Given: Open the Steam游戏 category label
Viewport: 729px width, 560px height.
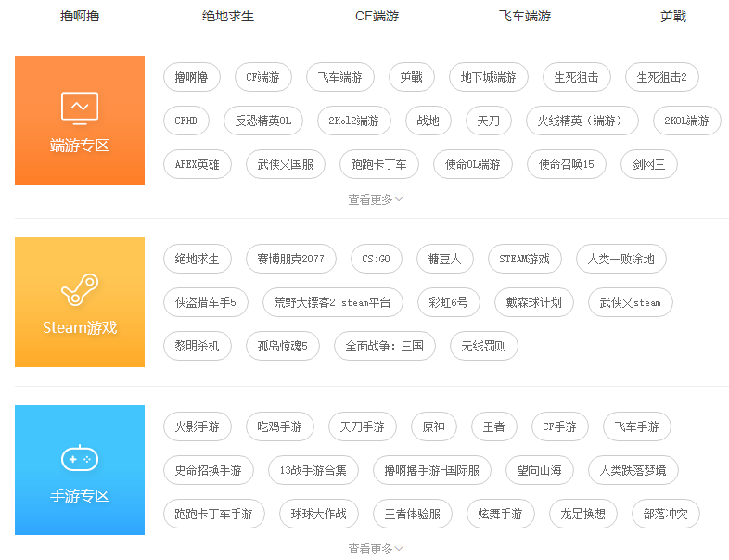Looking at the screenshot, I should click(x=80, y=327).
